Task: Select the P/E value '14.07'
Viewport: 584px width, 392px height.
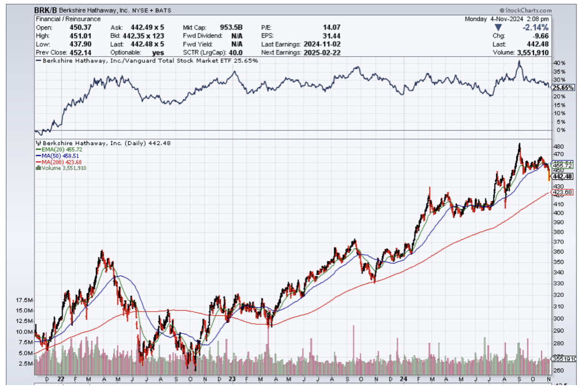Action: [x=331, y=28]
